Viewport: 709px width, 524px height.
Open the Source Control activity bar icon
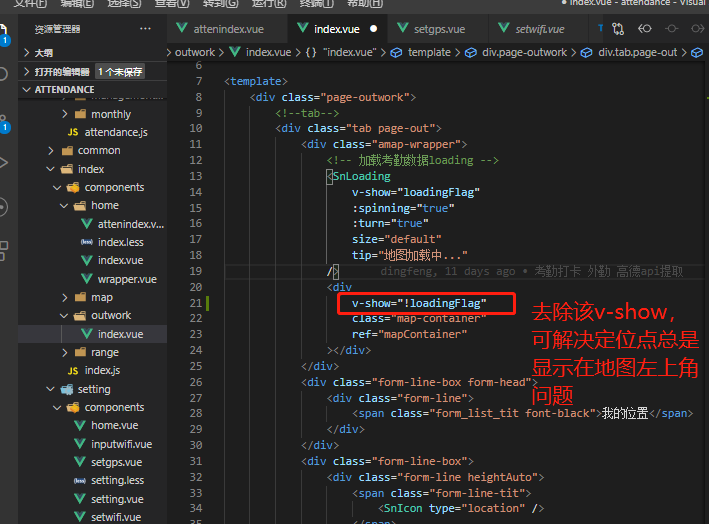click(x=3, y=123)
